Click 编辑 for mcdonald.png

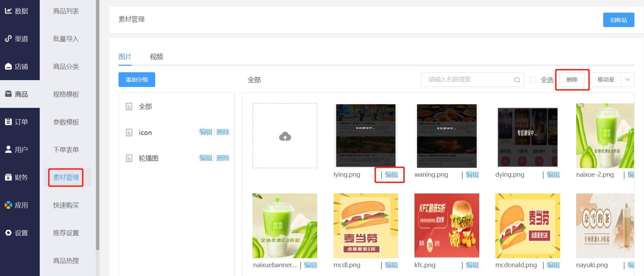point(553,265)
